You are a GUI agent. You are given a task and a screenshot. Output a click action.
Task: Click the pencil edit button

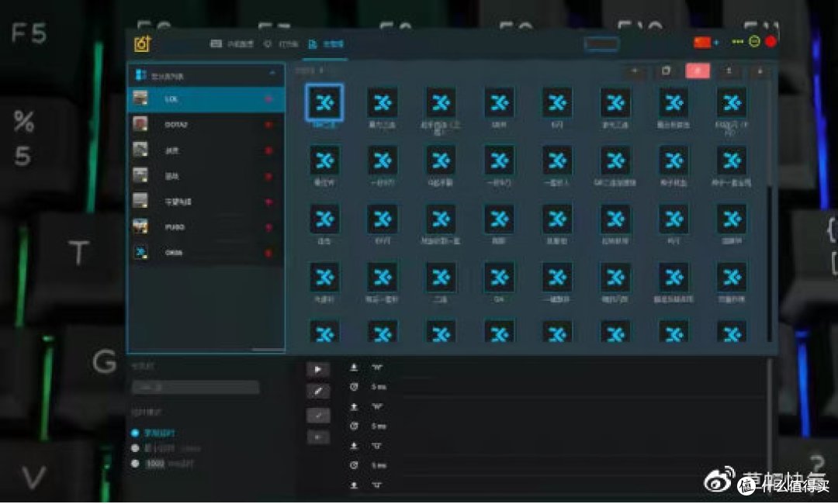(x=318, y=392)
